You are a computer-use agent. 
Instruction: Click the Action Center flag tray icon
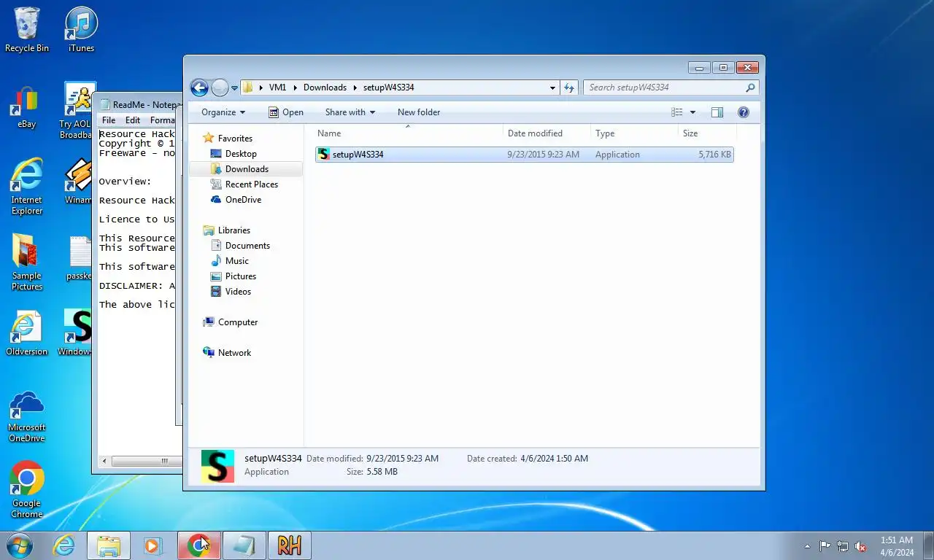click(825, 546)
